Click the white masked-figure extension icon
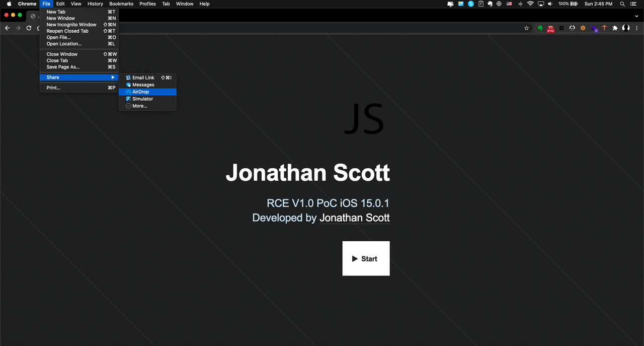The image size is (644, 346). 572,28
